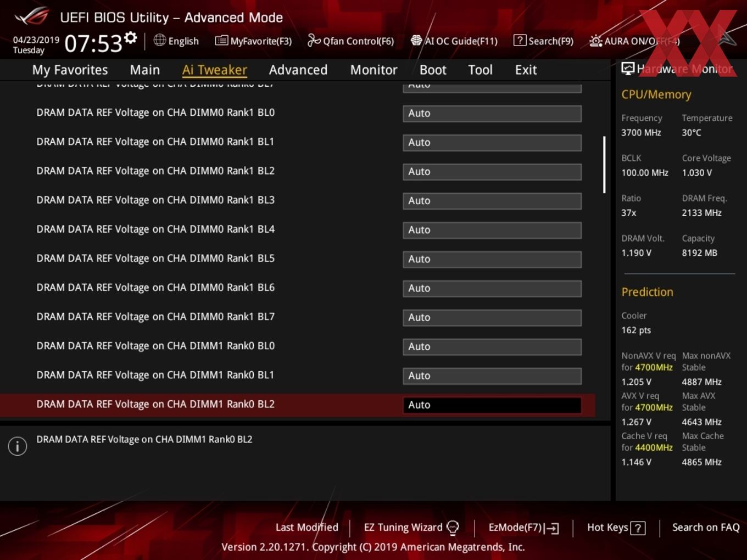Click the EzMode(F7) arrow icon

(x=552, y=528)
